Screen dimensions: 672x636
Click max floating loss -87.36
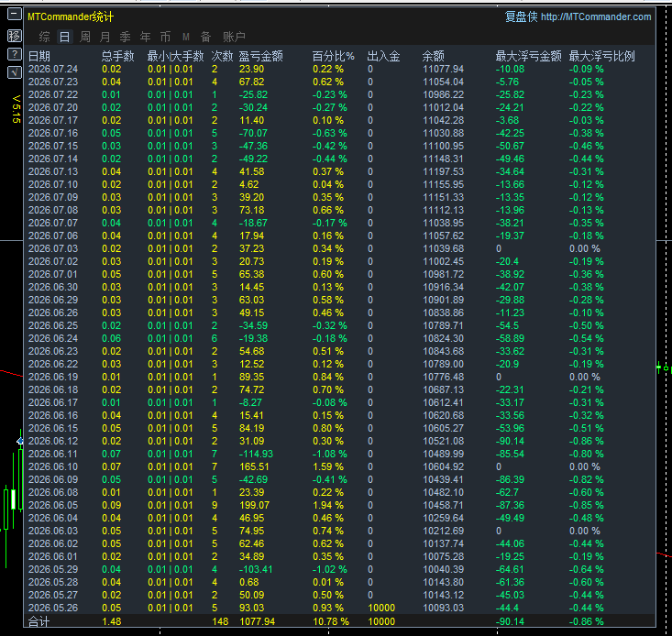(510, 505)
